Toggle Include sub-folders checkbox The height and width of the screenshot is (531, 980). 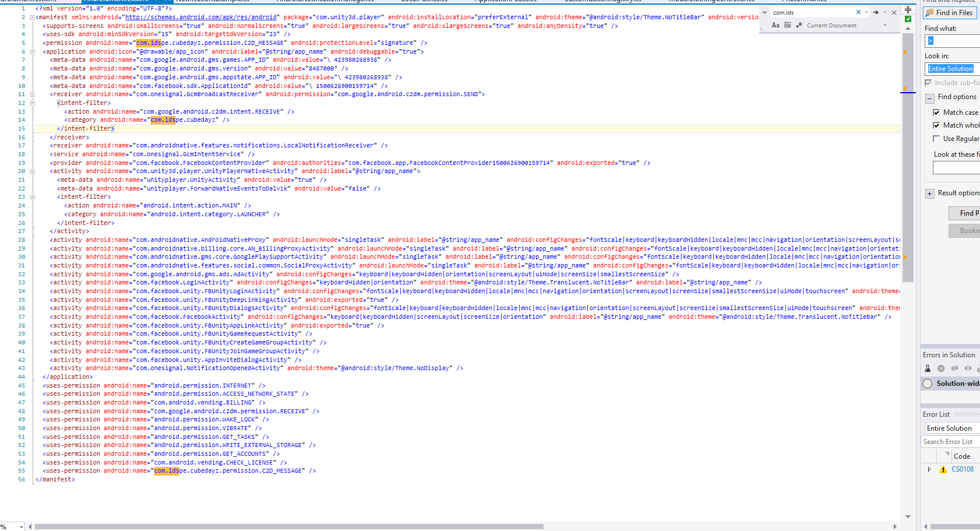point(928,83)
